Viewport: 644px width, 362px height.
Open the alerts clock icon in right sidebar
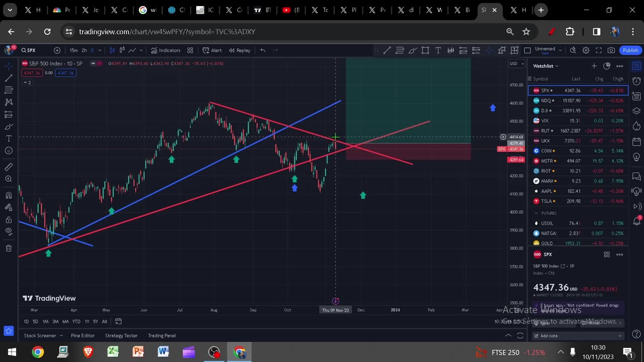tap(636, 81)
